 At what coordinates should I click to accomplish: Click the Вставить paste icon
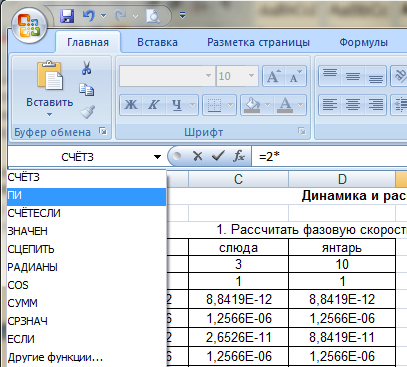coord(50,76)
